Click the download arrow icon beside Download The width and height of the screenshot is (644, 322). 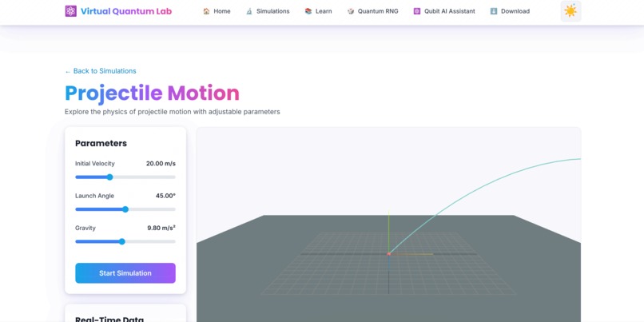tap(493, 11)
